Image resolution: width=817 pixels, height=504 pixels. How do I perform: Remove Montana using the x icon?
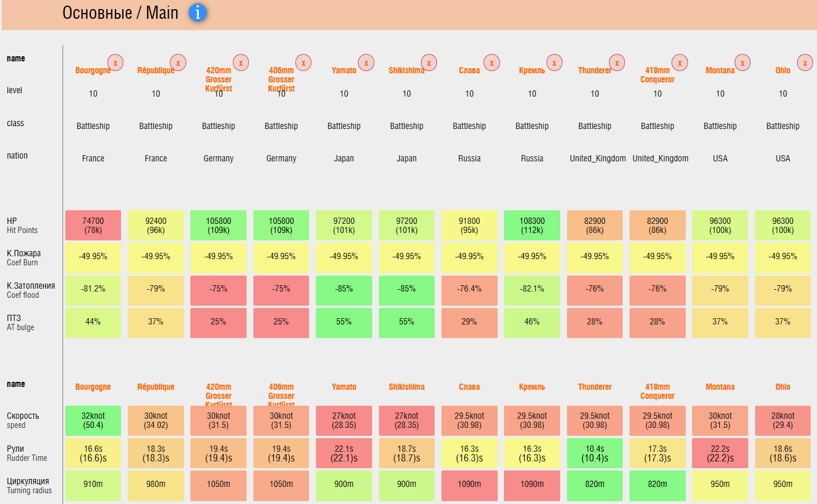743,63
